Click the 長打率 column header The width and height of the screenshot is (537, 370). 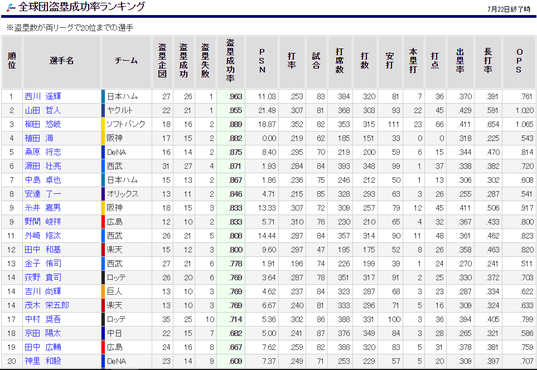tap(488, 61)
